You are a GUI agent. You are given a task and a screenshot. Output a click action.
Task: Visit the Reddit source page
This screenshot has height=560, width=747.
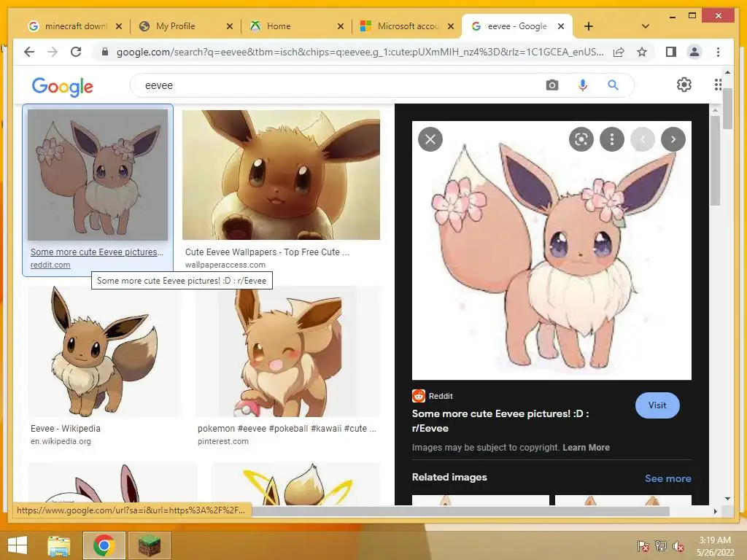tap(657, 405)
